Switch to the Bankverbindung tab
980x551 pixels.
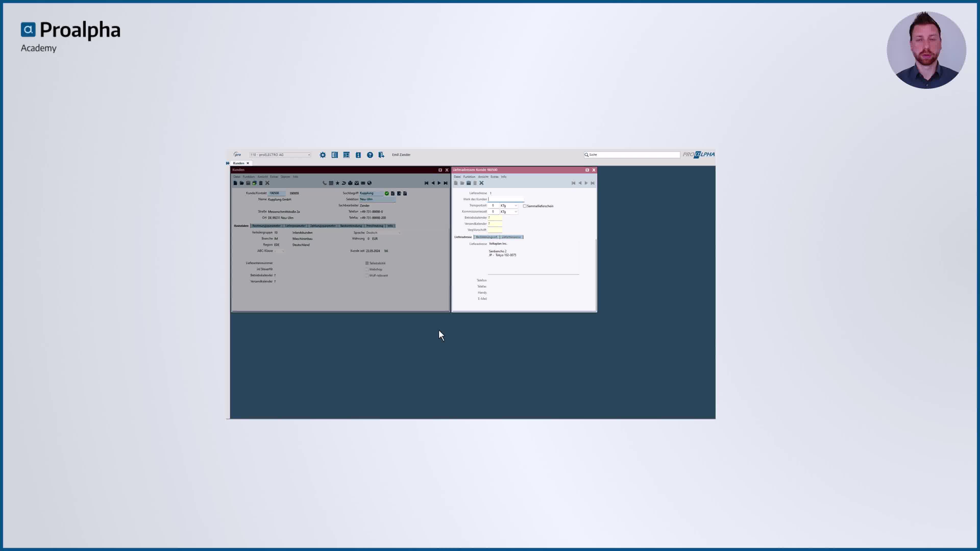point(351,226)
